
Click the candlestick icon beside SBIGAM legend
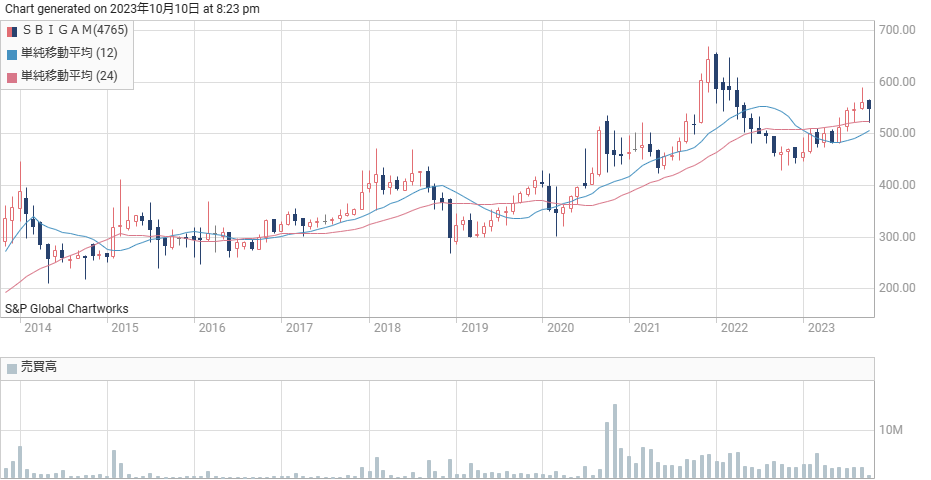[12, 31]
